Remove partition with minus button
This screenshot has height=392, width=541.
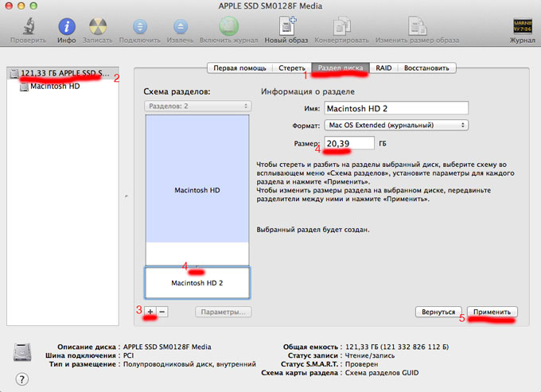[162, 312]
